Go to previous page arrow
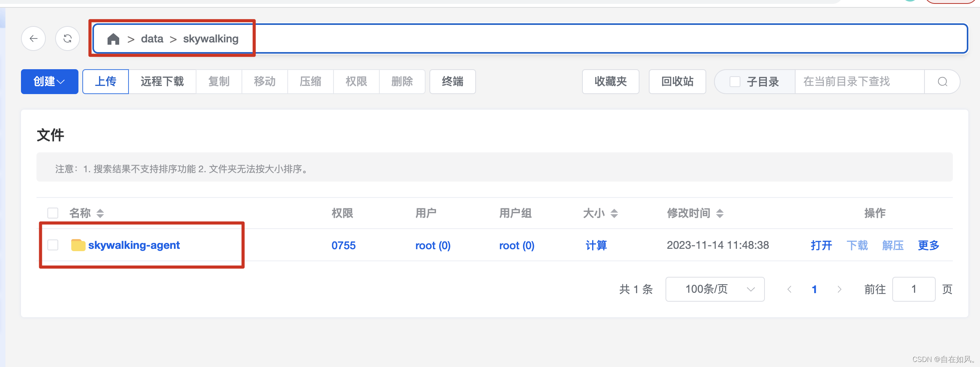The image size is (980, 367). [x=789, y=289]
